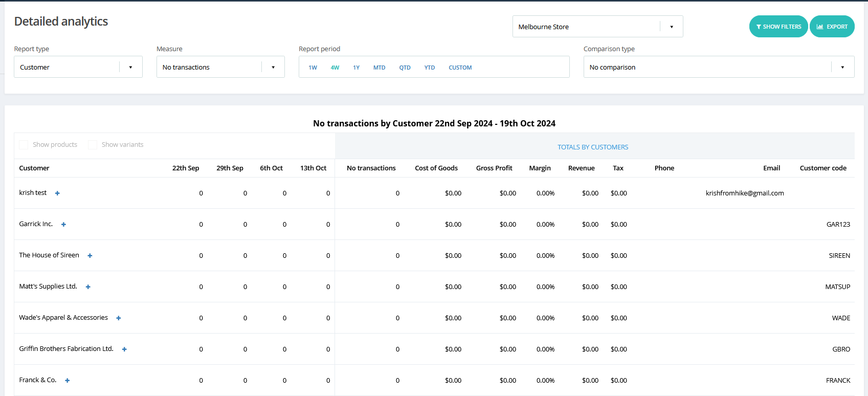The width and height of the screenshot is (868, 396).
Task: Select the 4W report period
Action: tap(335, 68)
